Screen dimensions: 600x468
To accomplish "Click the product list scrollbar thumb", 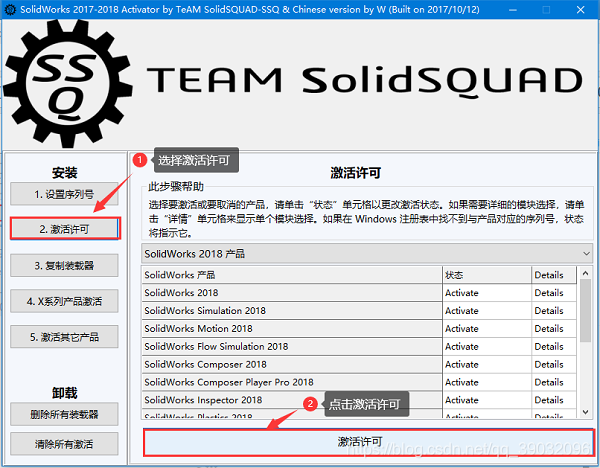I will (585, 310).
